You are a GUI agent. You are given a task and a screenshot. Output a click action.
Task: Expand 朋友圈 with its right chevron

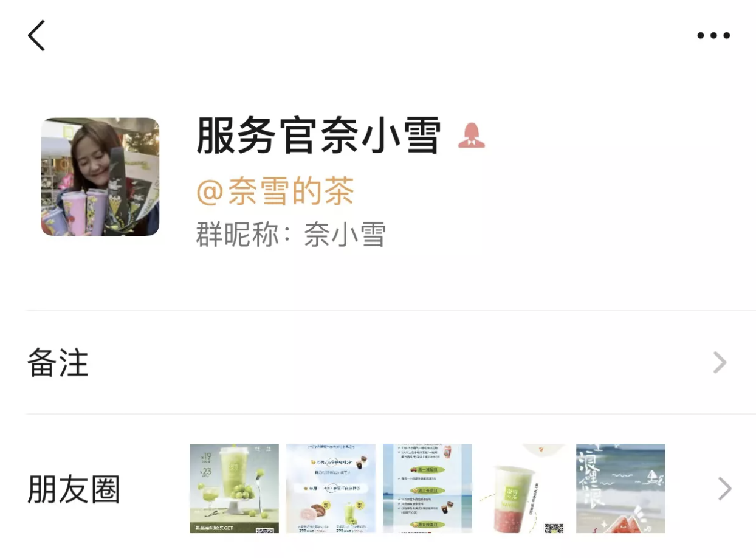[x=724, y=489]
